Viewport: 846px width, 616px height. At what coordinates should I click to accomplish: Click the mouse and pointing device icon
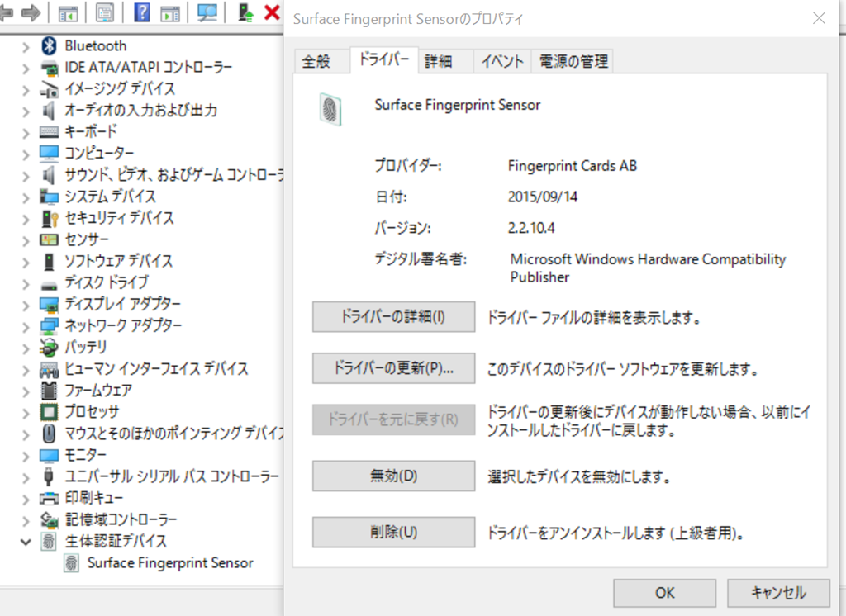[49, 434]
